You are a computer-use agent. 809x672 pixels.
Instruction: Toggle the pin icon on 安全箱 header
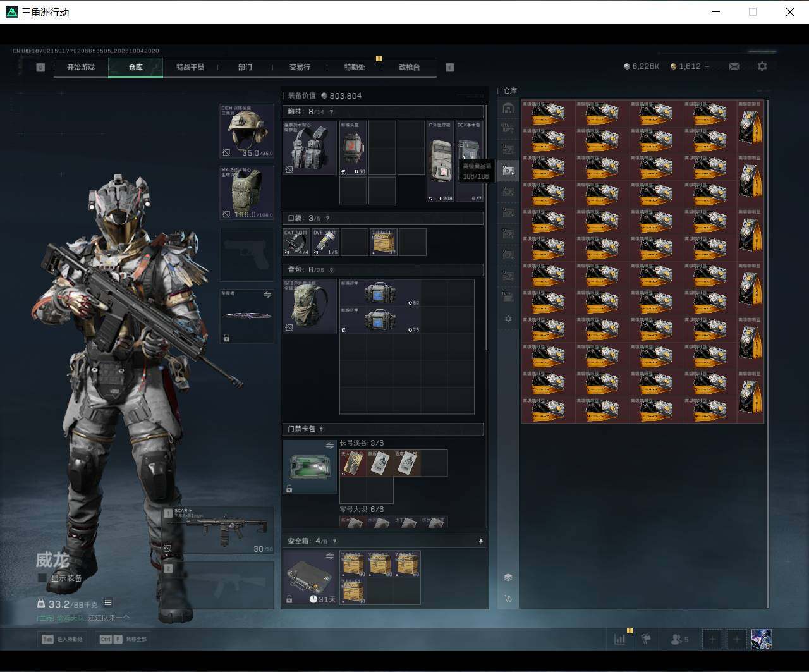tap(481, 541)
